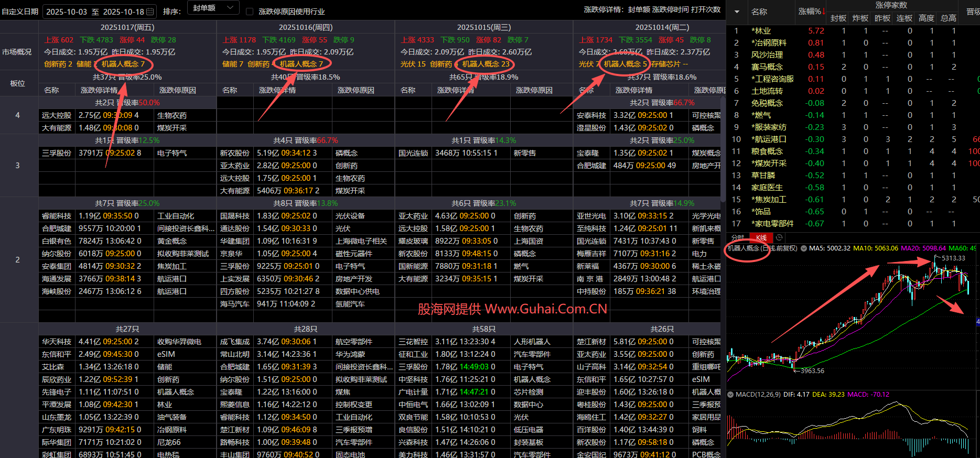Click 机器人概念 7 tag under 20251017
The image size is (980, 458).
(124, 64)
